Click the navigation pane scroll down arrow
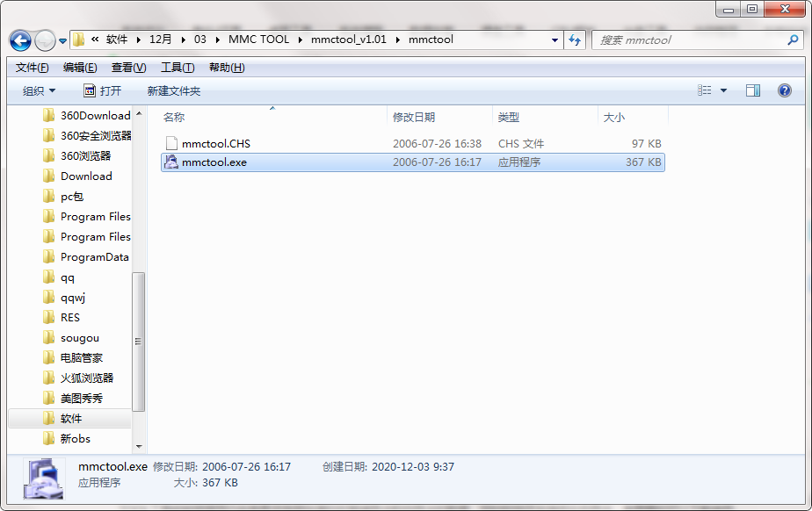 (x=138, y=446)
